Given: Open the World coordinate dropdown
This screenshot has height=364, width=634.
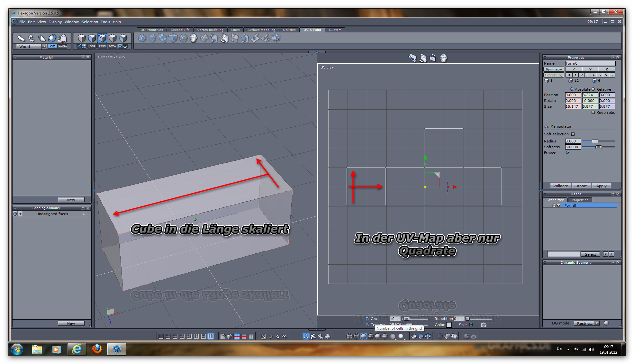Looking at the screenshot, I should (x=44, y=46).
